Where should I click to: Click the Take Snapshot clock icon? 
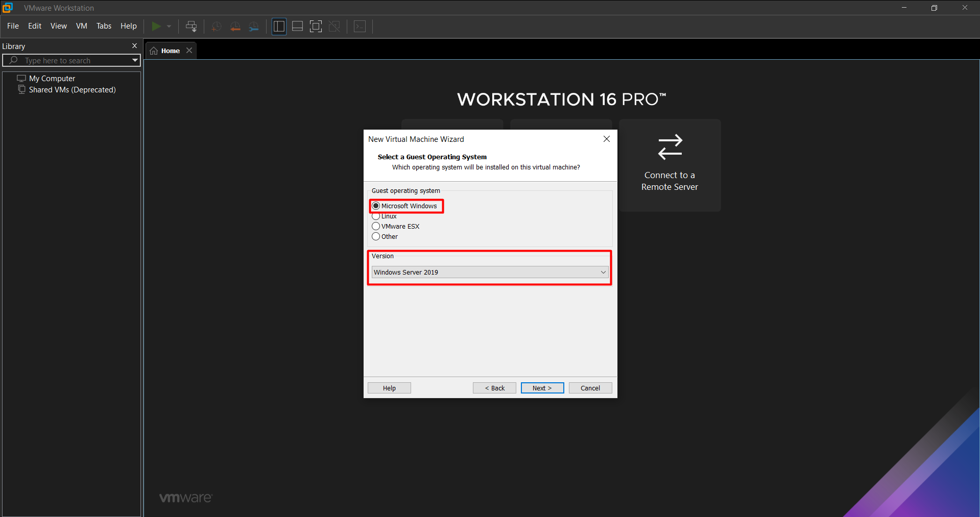tap(216, 27)
